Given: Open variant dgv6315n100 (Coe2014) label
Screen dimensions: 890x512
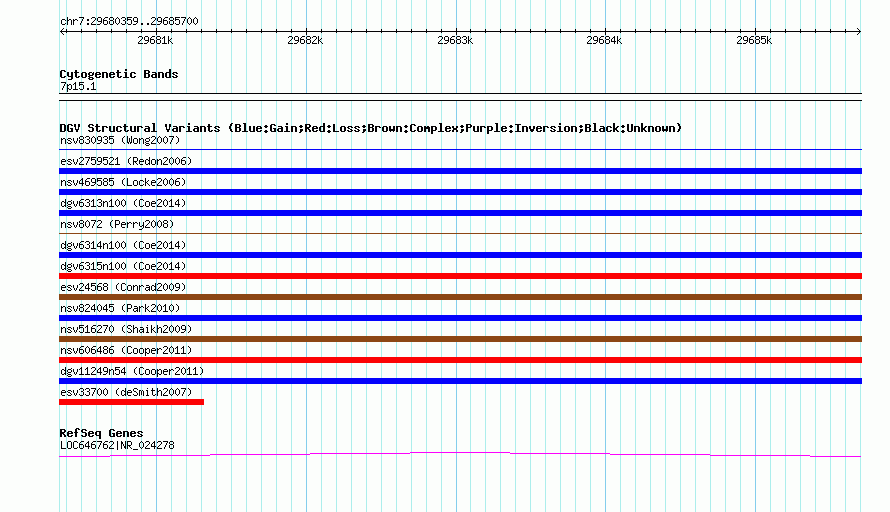Looking at the screenshot, I should (123, 266).
